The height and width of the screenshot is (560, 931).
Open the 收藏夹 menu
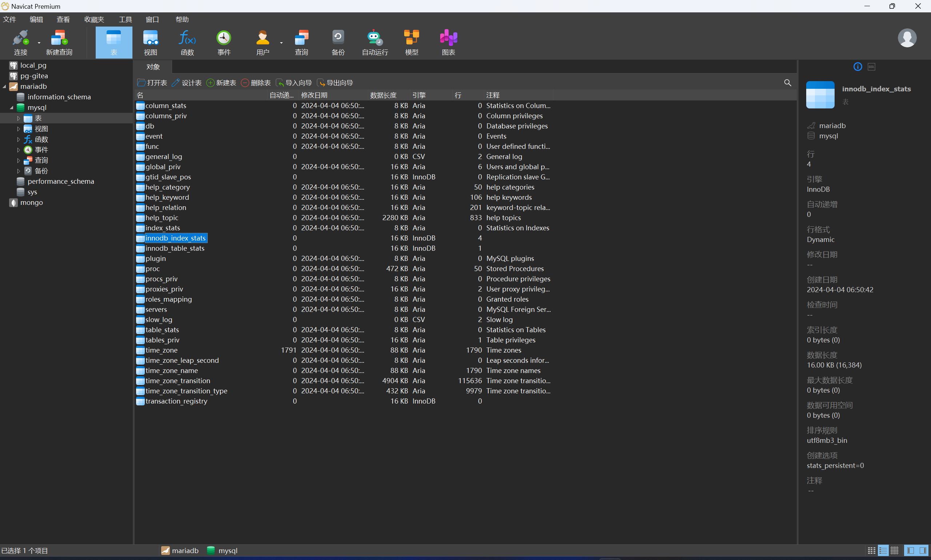tap(94, 19)
